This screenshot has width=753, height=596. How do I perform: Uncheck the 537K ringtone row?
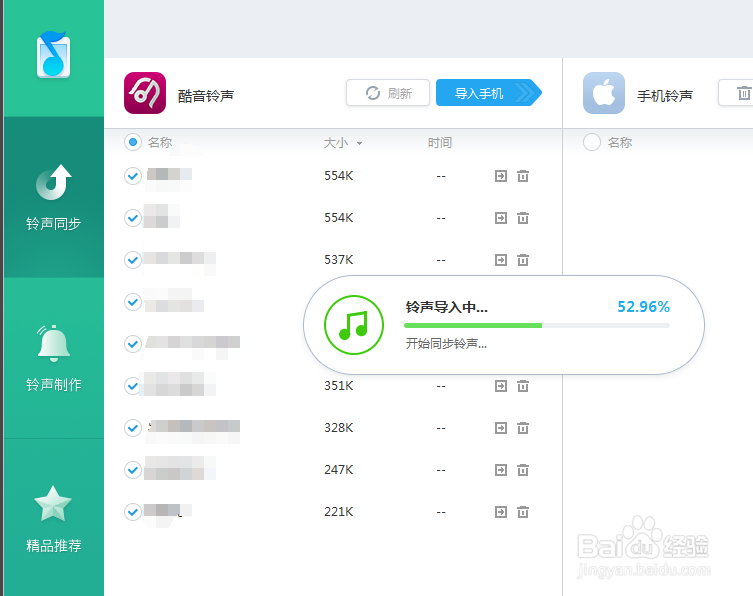pos(133,260)
